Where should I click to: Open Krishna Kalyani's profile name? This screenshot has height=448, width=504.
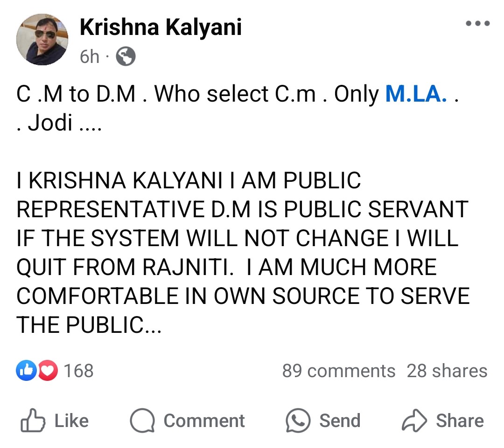[161, 27]
